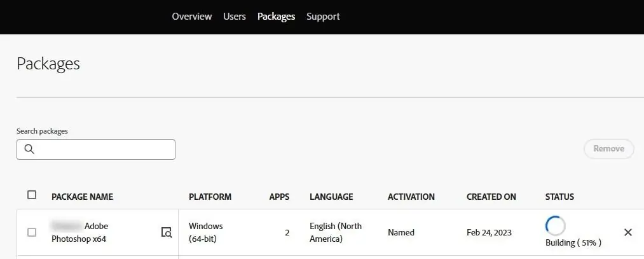
Task: Click the Search packages input field
Action: click(x=96, y=150)
